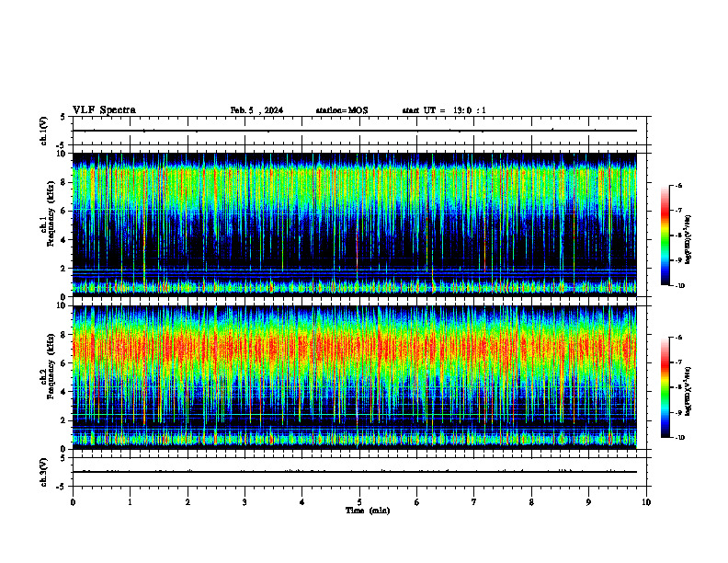Click time axis tick label "10"
Image resolution: width=728 pixels, height=563 pixels.
pos(646,502)
